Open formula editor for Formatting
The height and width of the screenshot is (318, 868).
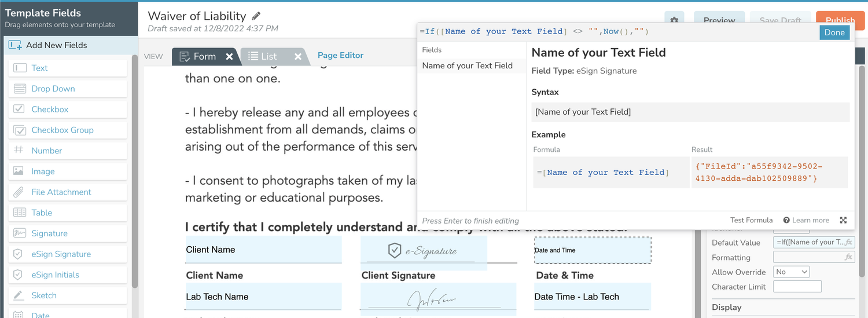click(849, 257)
